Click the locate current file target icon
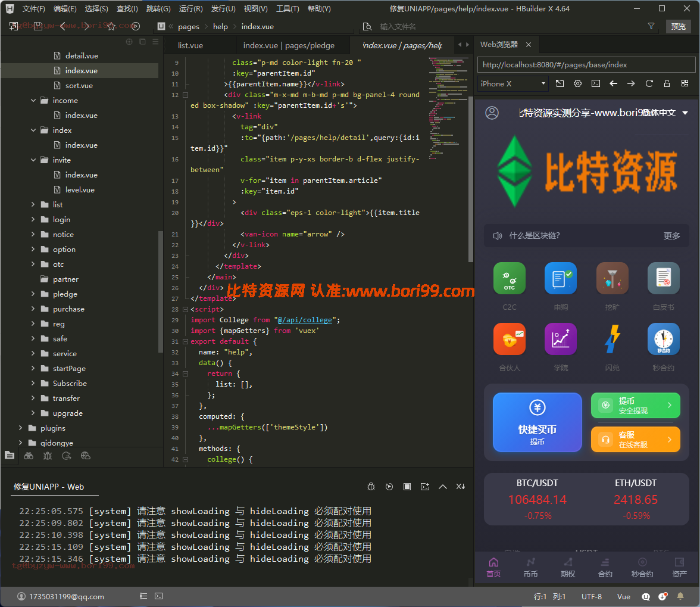700x607 pixels. pyautogui.click(x=129, y=42)
